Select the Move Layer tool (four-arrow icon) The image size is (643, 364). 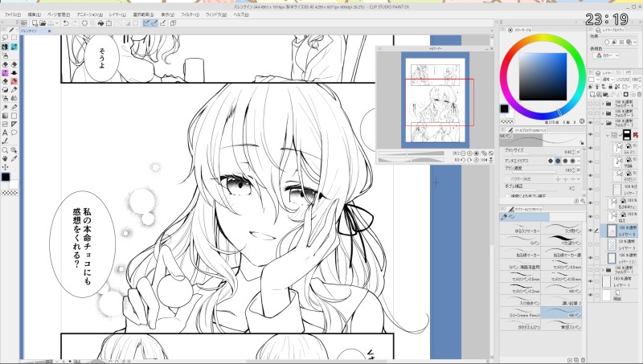pos(5,167)
